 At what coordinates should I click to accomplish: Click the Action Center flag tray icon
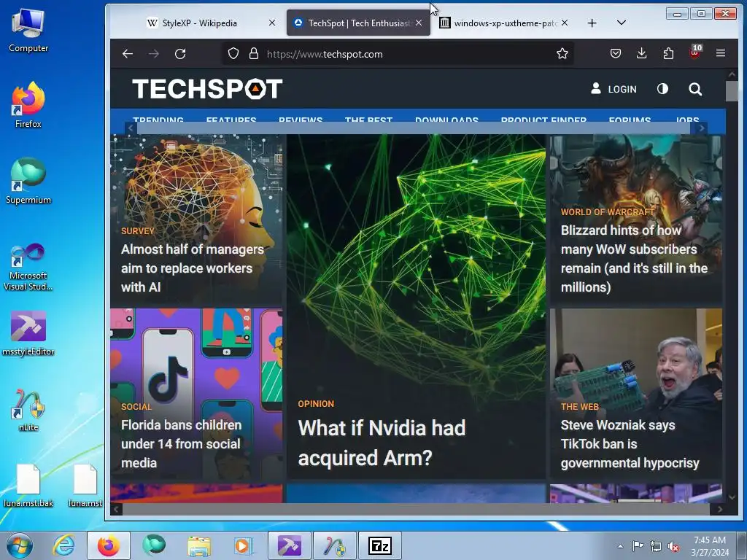point(638,546)
